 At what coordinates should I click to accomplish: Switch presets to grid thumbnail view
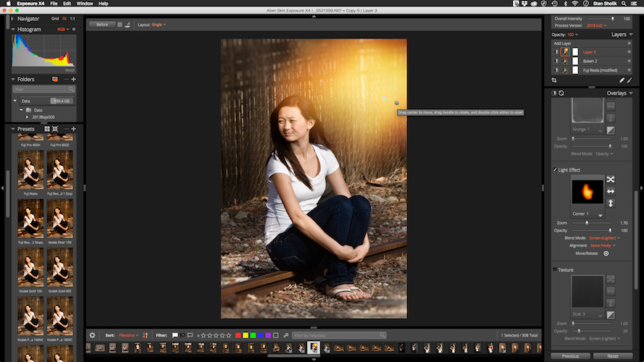(x=47, y=129)
